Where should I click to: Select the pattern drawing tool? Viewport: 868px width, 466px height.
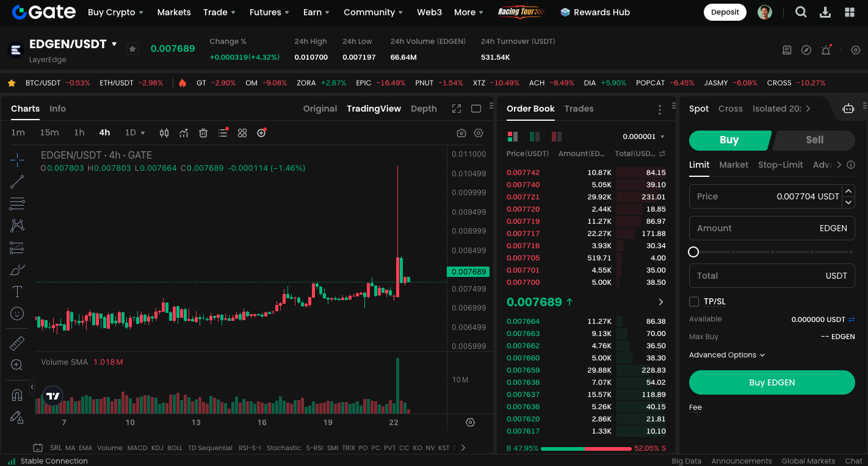pyautogui.click(x=17, y=226)
